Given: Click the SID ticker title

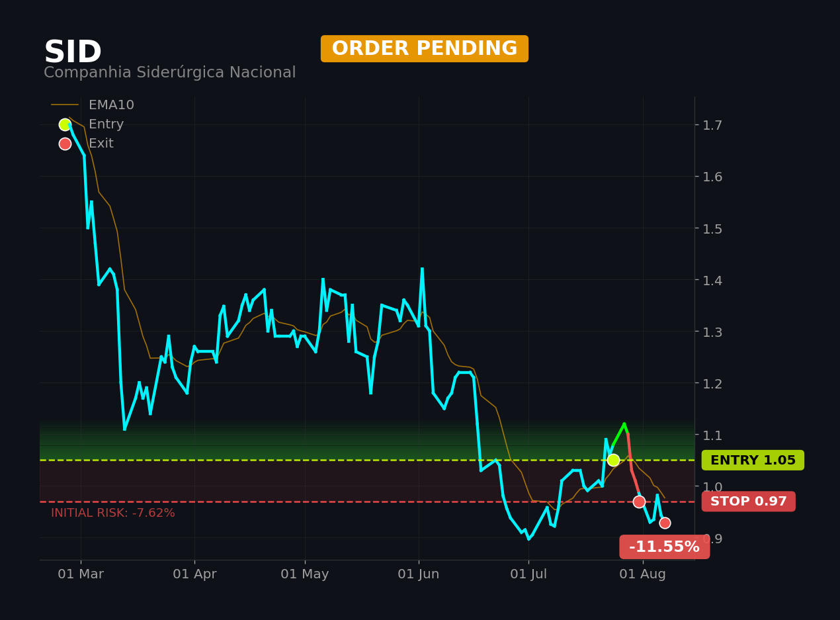Looking at the screenshot, I should (x=73, y=52).
